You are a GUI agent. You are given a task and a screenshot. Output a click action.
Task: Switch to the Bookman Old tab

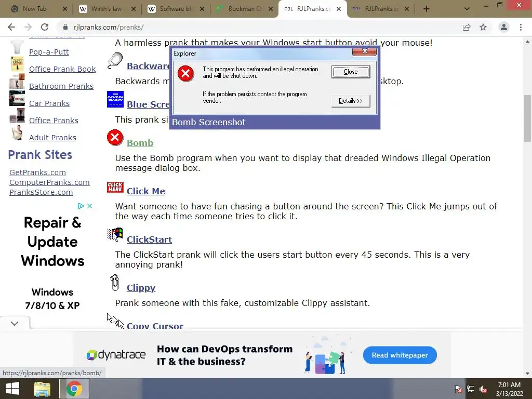tap(243, 9)
